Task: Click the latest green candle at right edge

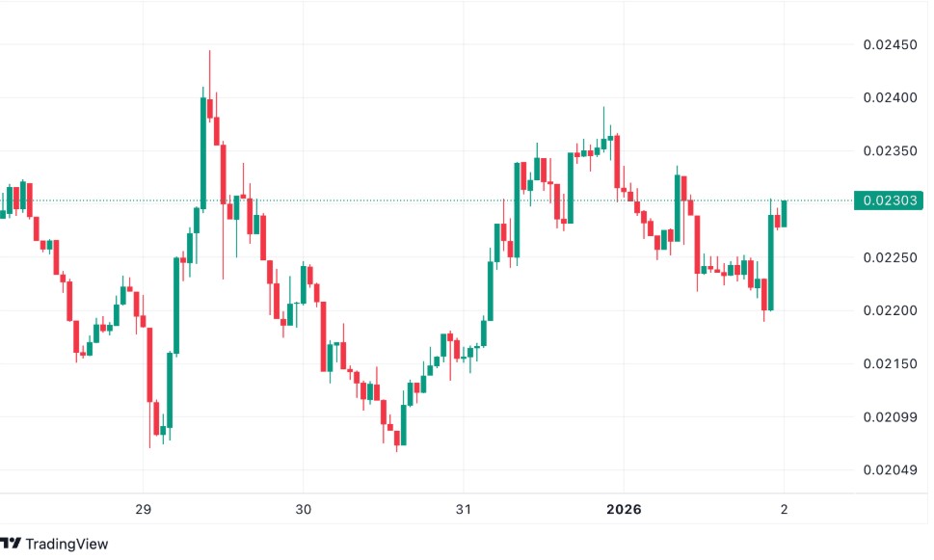Action: (x=784, y=213)
